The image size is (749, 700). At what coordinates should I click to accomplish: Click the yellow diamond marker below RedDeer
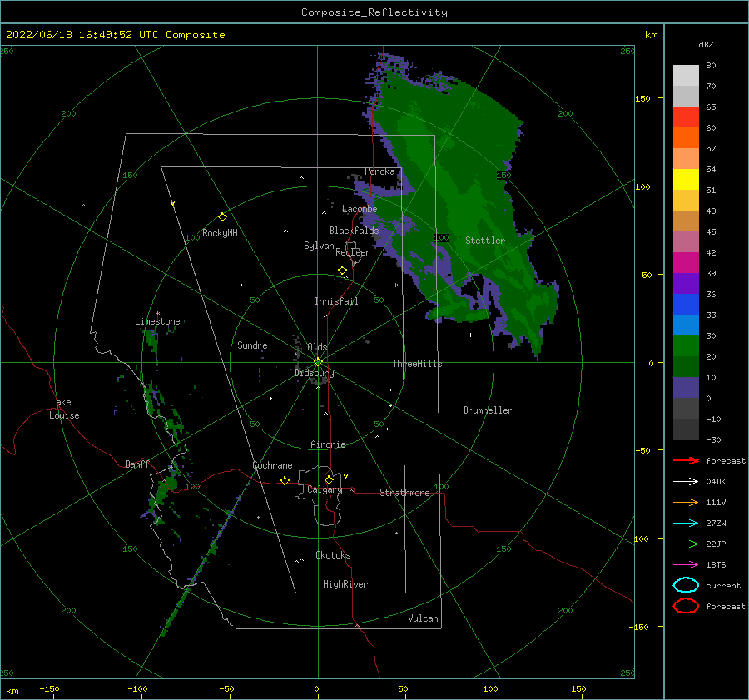(343, 271)
